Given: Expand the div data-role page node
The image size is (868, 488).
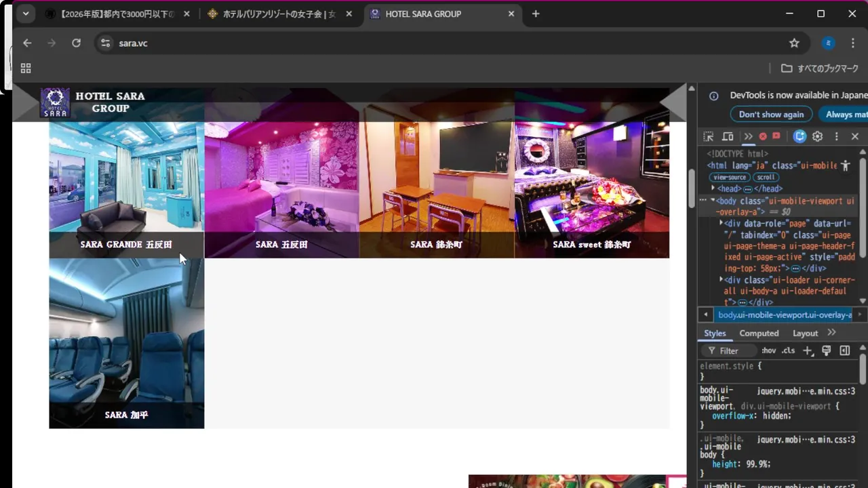Looking at the screenshot, I should 722,223.
